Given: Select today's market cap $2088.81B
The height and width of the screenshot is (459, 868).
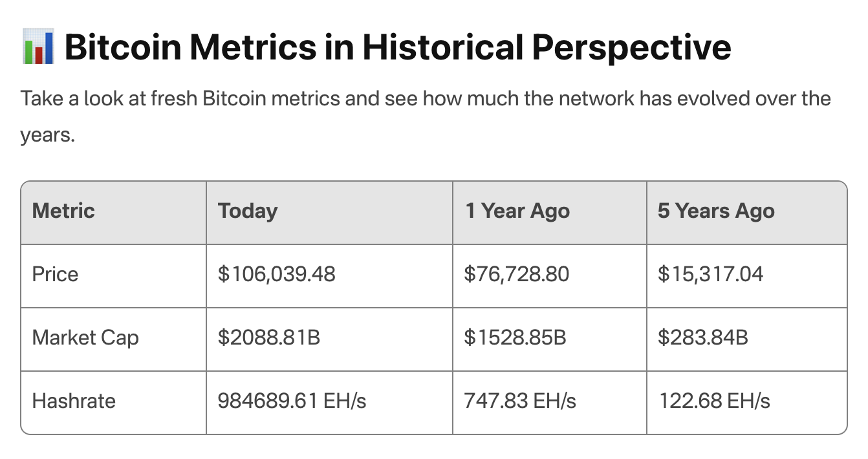Looking at the screenshot, I should pyautogui.click(x=269, y=337).
